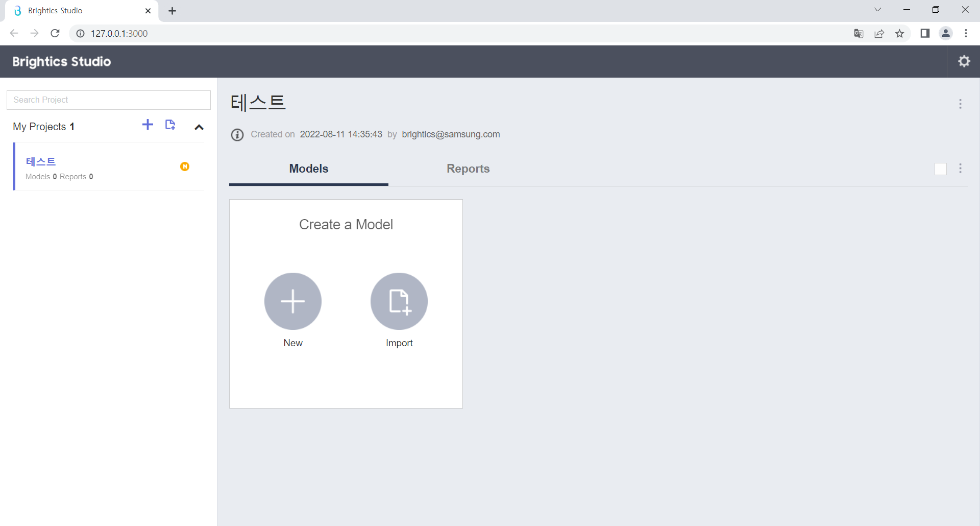This screenshot has width=980, height=526.
Task: Click the 테스트 project title heading
Action: [258, 103]
